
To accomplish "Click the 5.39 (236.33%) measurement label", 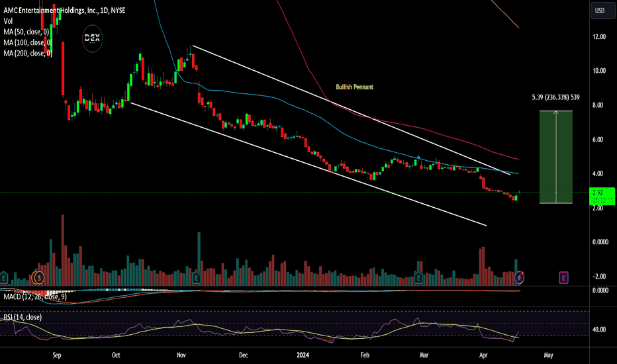I will tap(555, 97).
